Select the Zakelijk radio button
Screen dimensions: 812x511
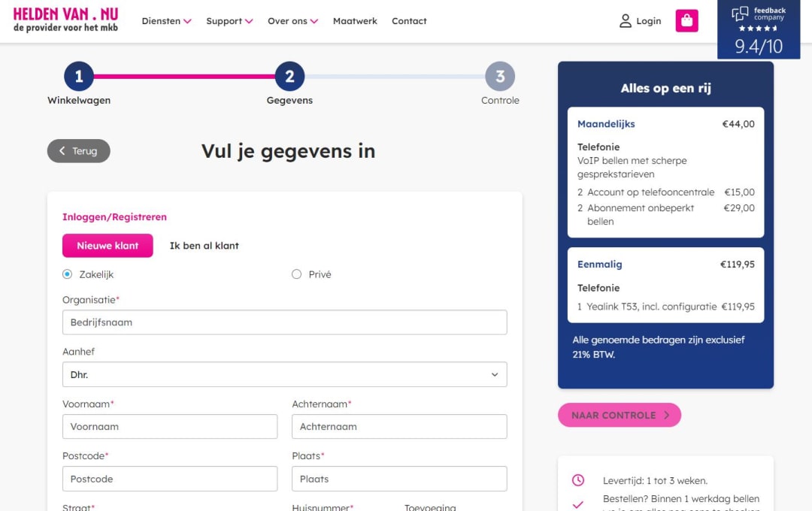coord(66,274)
